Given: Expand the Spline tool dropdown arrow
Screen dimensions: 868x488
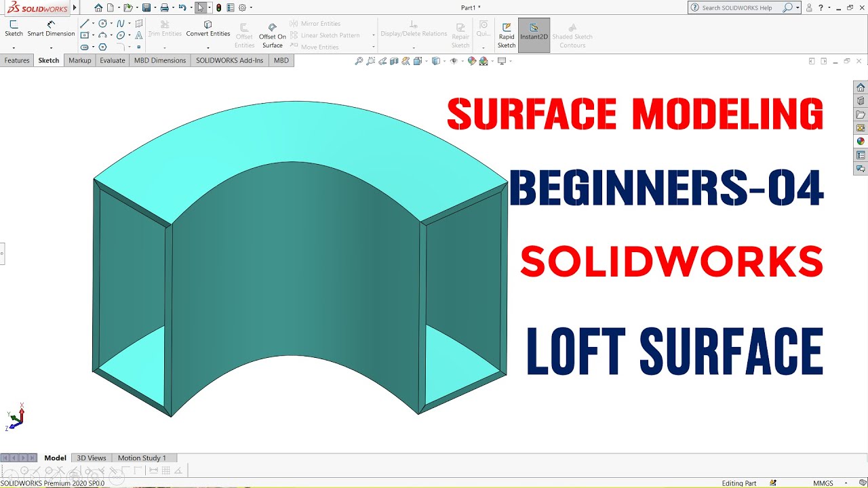Looking at the screenshot, I should pos(130,24).
